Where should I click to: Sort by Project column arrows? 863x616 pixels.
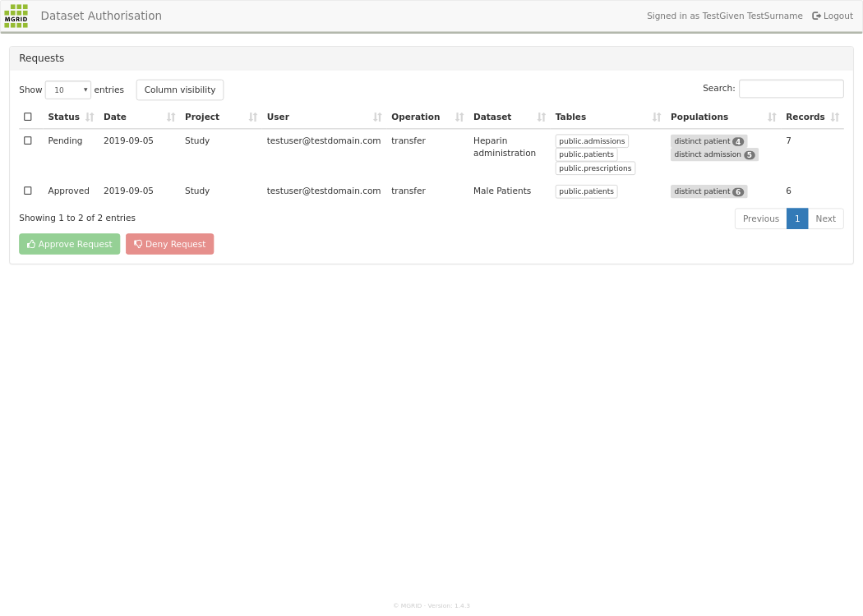tap(253, 117)
